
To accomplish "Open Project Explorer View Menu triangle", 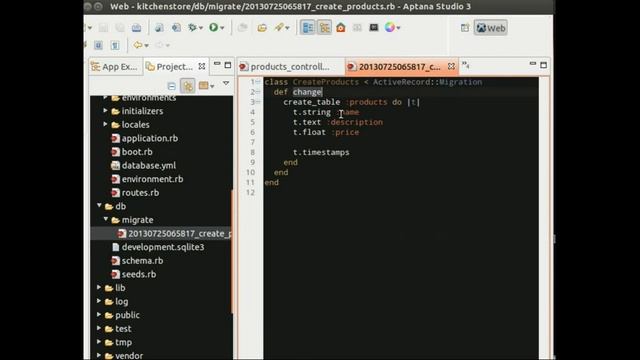I will (226, 84).
